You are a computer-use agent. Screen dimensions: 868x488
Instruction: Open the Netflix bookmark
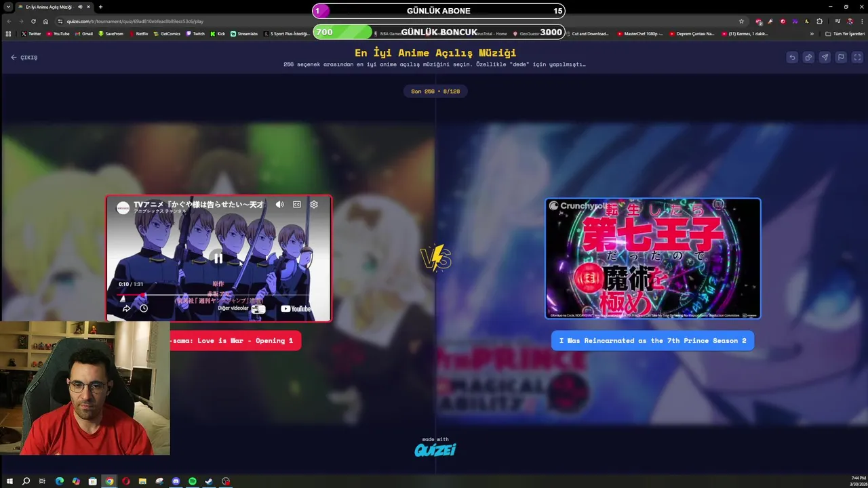138,34
